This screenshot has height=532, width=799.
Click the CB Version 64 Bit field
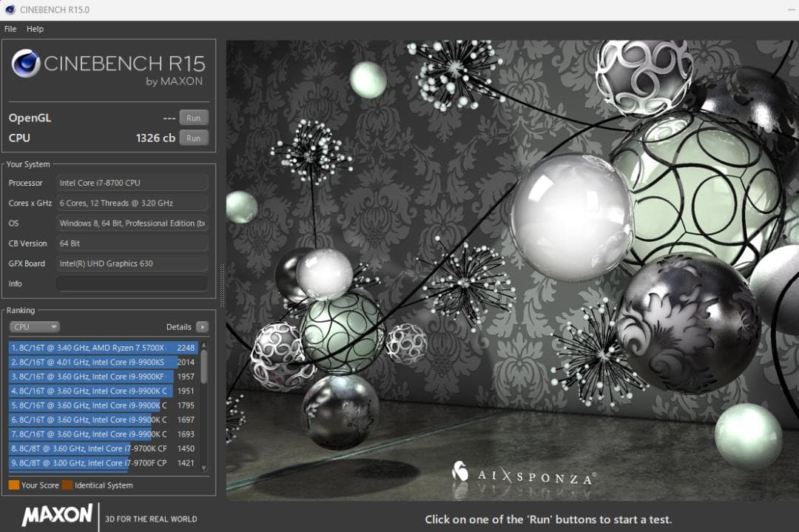tap(132, 243)
